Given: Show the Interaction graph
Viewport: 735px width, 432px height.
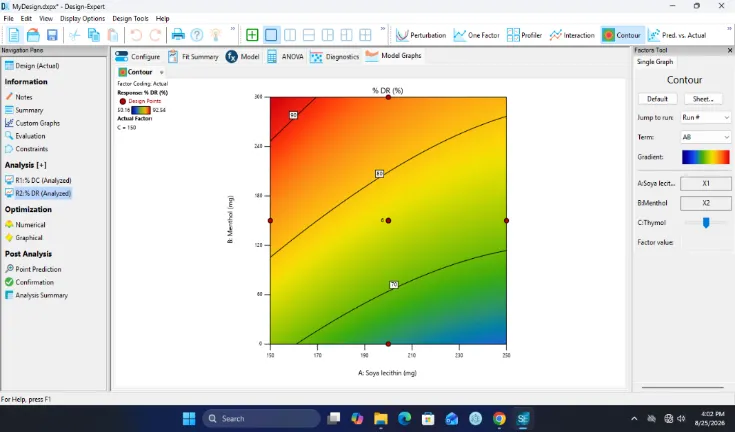Looking at the screenshot, I should [x=571, y=35].
